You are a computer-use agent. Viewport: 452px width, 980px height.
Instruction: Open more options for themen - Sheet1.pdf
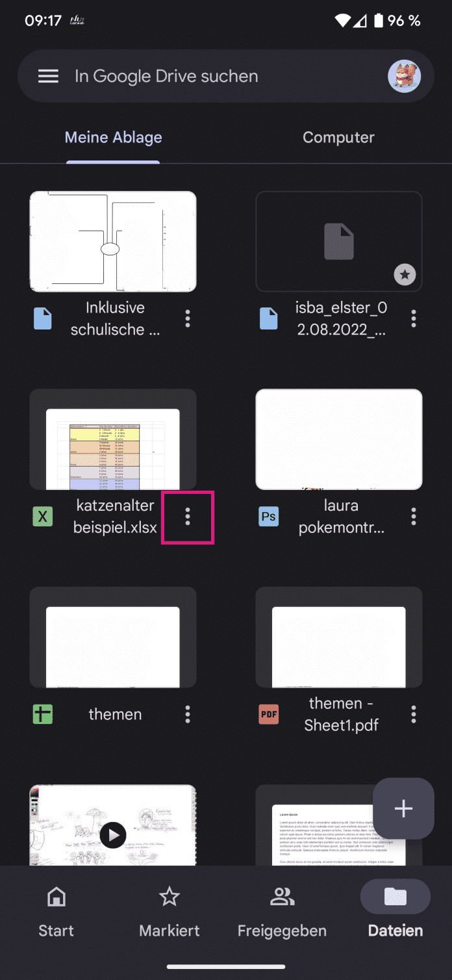coord(414,715)
